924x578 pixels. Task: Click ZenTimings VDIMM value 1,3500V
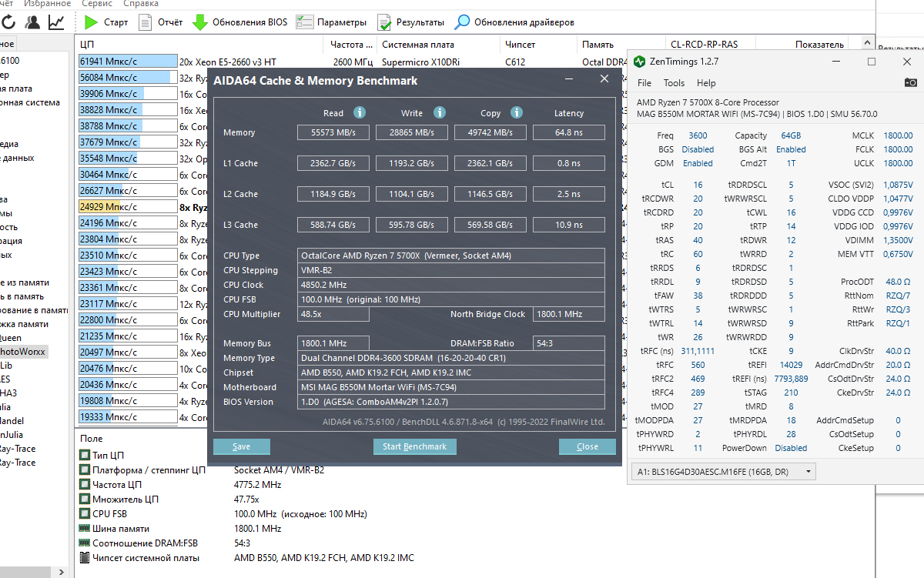[897, 240]
